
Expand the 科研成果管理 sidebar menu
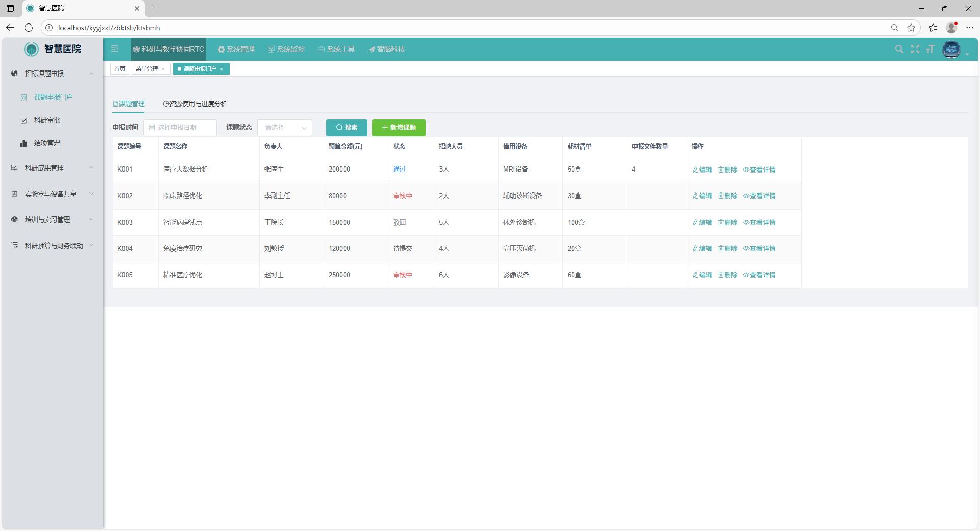pos(53,168)
